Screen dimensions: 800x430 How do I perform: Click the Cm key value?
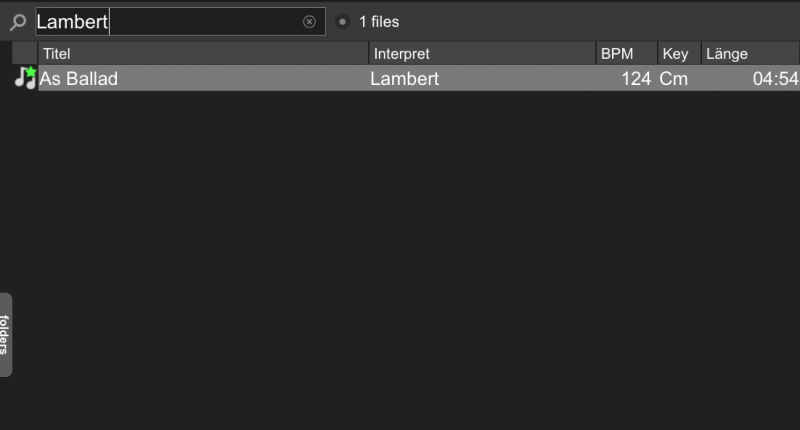click(673, 79)
